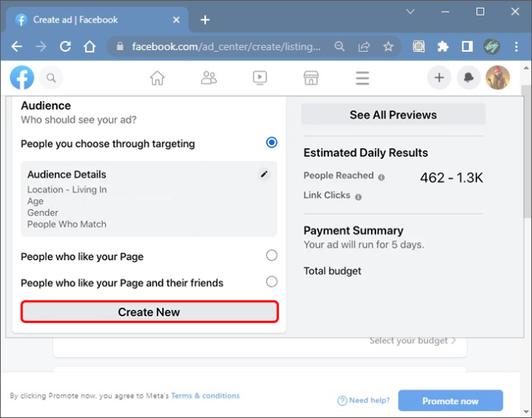Select People you choose through targeting

(271, 143)
